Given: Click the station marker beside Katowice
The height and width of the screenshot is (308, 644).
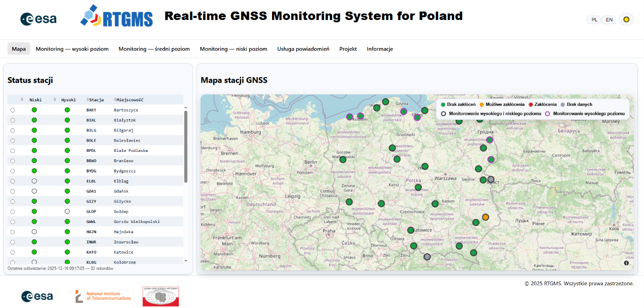Looking at the screenshot, I should click(411, 230).
